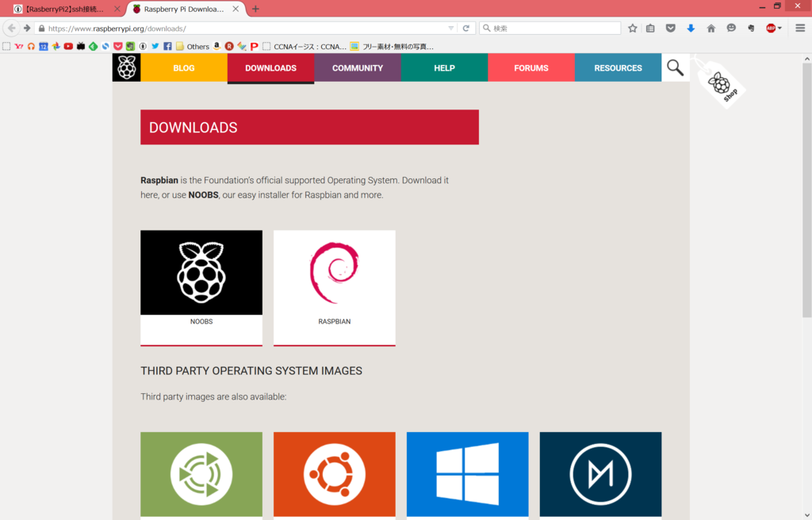Open the YouTube bookmark icon
Viewport: 812px width, 520px height.
pyautogui.click(x=68, y=46)
